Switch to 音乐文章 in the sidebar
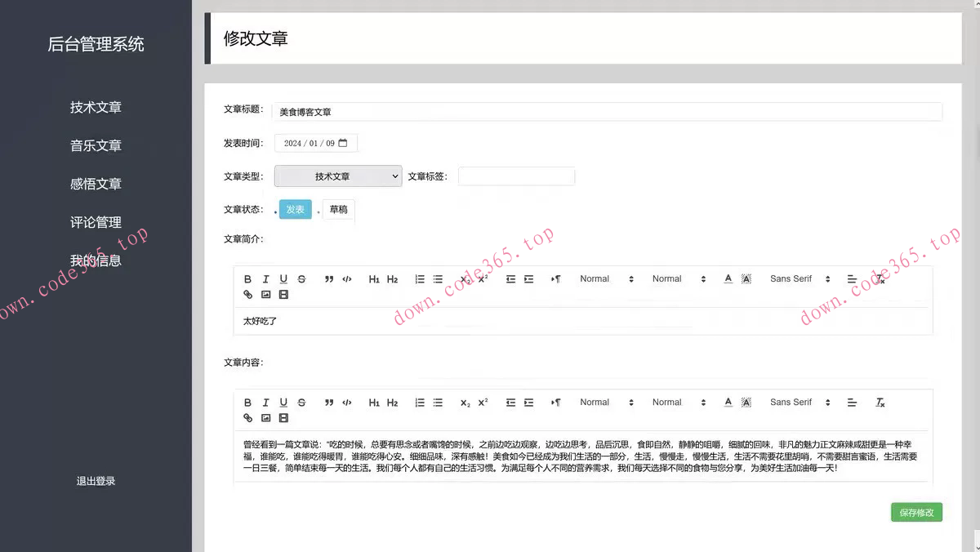Screen dimensions: 980x552 click(96, 145)
